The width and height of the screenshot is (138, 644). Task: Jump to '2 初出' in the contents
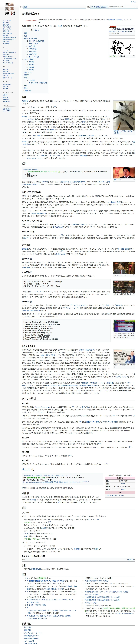click(25, 36)
